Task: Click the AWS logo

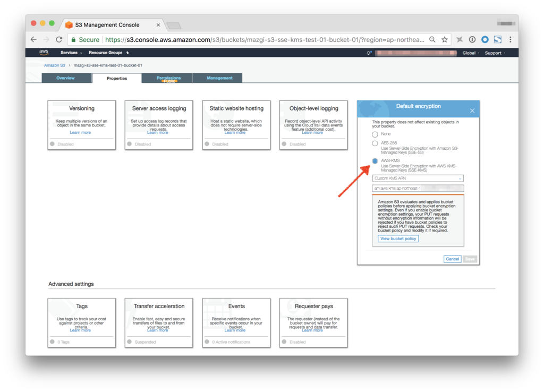Action: pyautogui.click(x=44, y=53)
